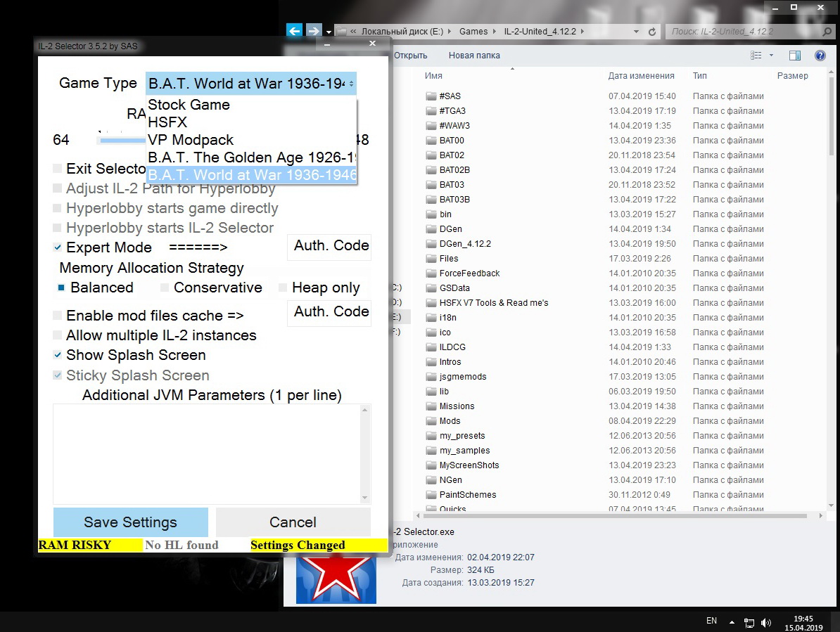The image size is (840, 632).
Task: Click the EN language indicator in taskbar
Action: pos(711,621)
